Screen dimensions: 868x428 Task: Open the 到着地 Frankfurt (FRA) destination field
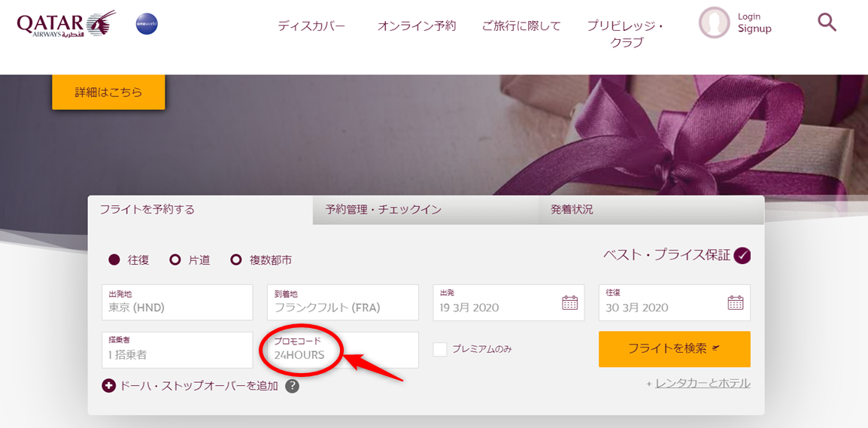[343, 302]
